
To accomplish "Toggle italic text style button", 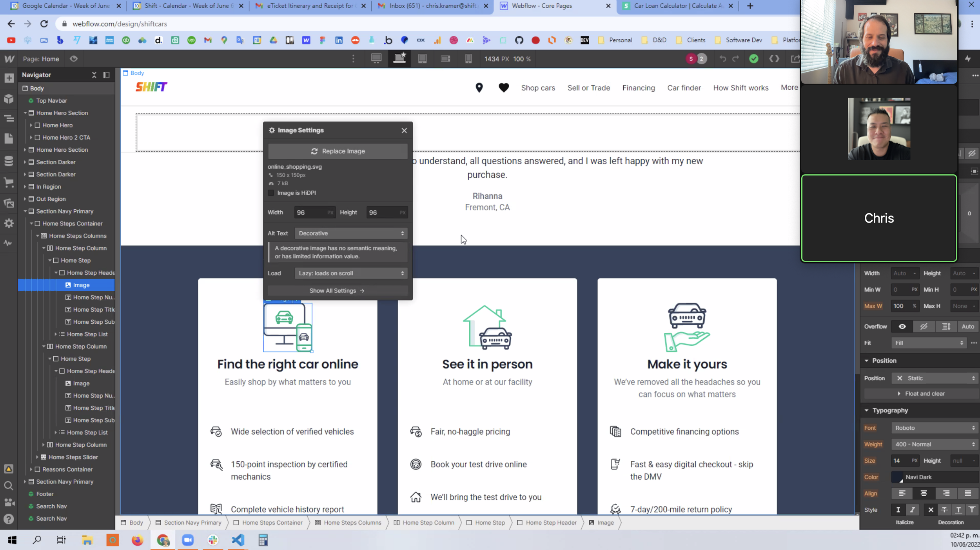I will tap(912, 510).
